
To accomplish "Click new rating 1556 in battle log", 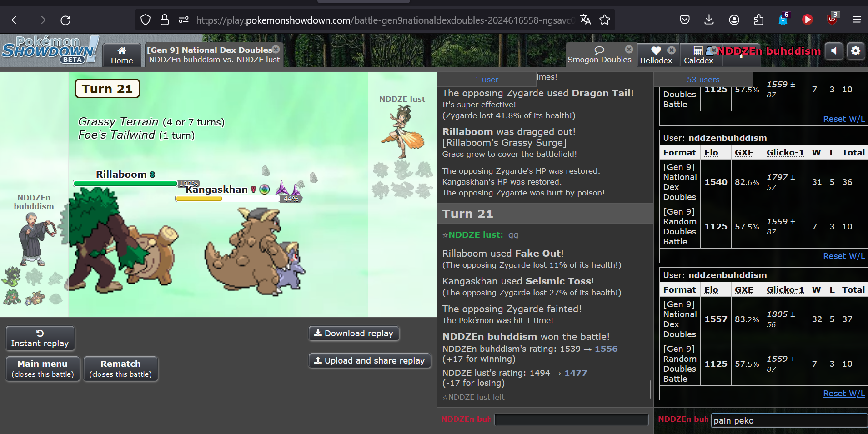I will pyautogui.click(x=606, y=349).
